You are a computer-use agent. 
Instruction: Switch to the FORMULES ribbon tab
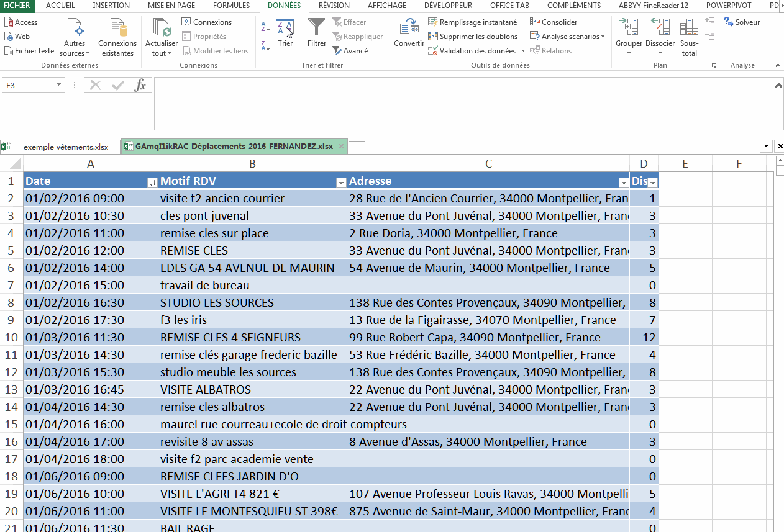click(x=231, y=6)
